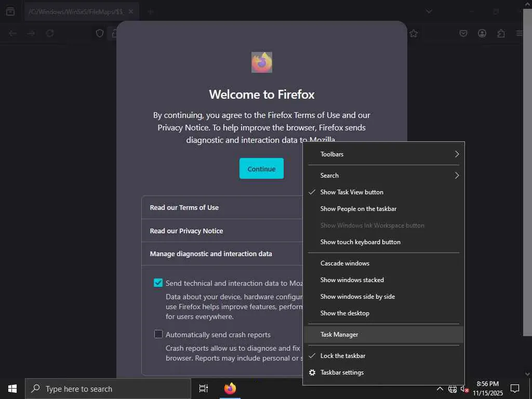Enable Show People on the taskbar
This screenshot has width=532, height=399.
tap(383, 209)
